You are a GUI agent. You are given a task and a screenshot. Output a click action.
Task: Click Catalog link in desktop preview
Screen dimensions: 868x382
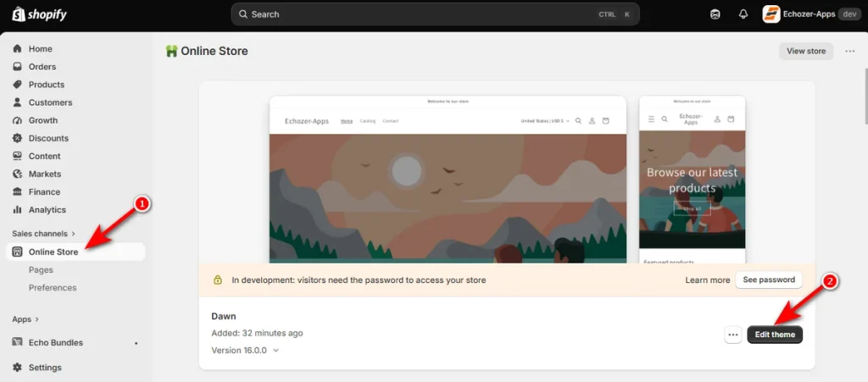[368, 120]
